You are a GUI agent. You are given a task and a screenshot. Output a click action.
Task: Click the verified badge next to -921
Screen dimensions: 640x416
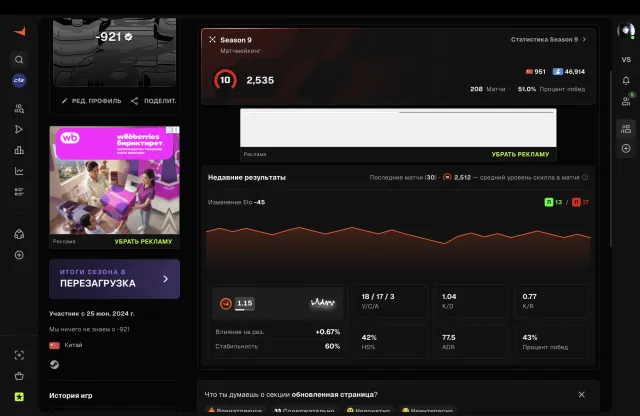coord(128,37)
